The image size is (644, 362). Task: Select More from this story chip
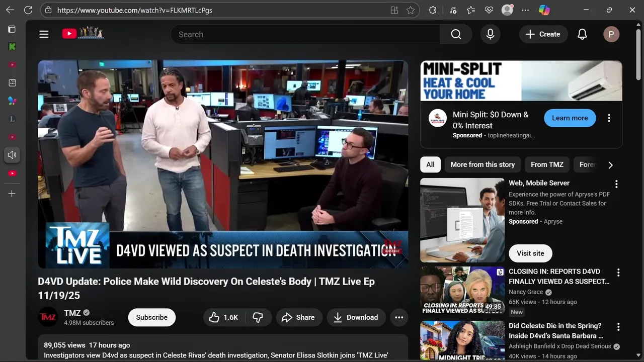coord(482,164)
